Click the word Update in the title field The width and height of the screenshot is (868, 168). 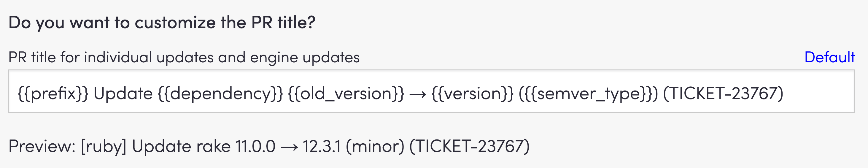[x=123, y=93]
